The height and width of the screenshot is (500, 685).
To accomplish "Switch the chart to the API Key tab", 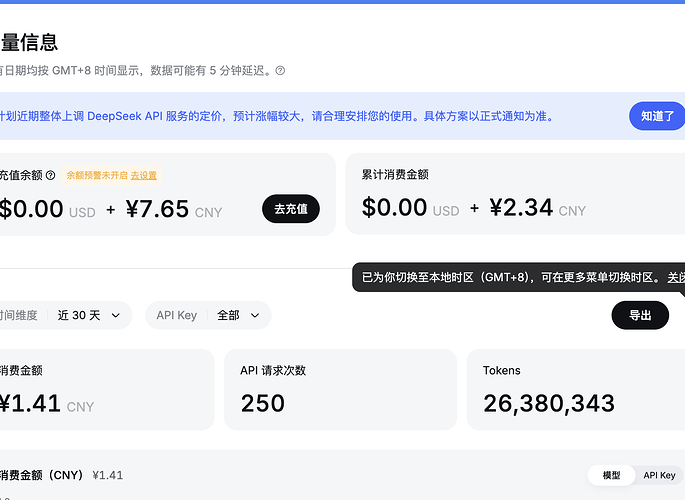I will (659, 475).
